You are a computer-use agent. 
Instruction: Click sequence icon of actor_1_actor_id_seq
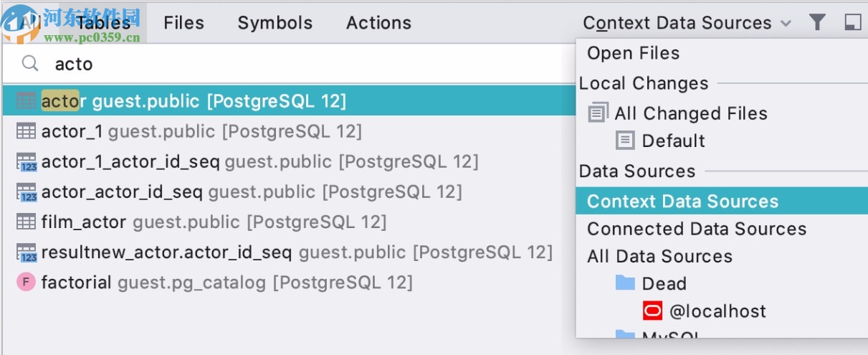(26, 162)
